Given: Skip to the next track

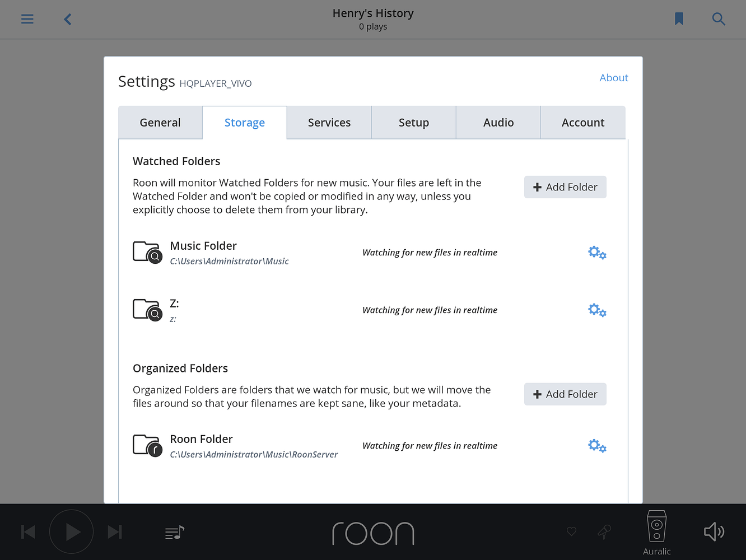Looking at the screenshot, I should [x=115, y=531].
